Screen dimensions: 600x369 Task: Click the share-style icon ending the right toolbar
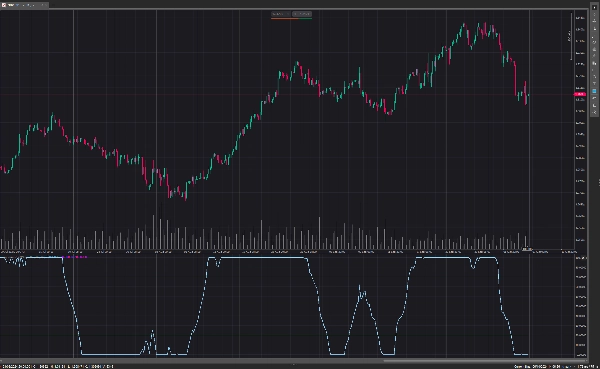coord(594,113)
